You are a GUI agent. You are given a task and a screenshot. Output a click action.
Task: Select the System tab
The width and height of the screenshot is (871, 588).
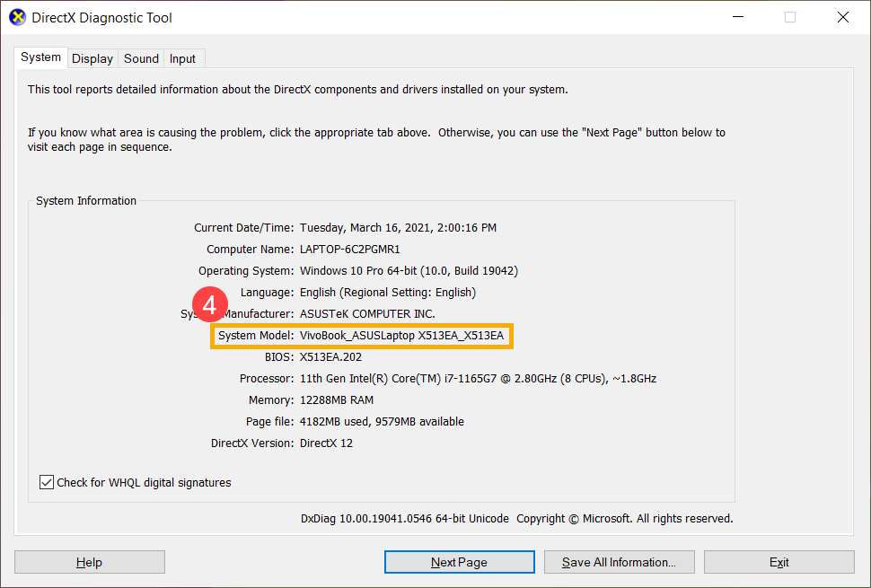coord(41,57)
